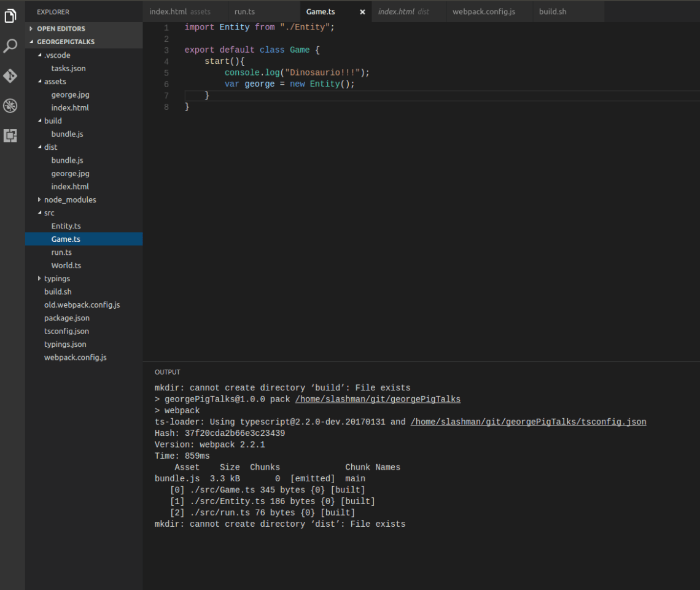Open the Source Control (Git) view
The image size is (700, 590).
10,76
